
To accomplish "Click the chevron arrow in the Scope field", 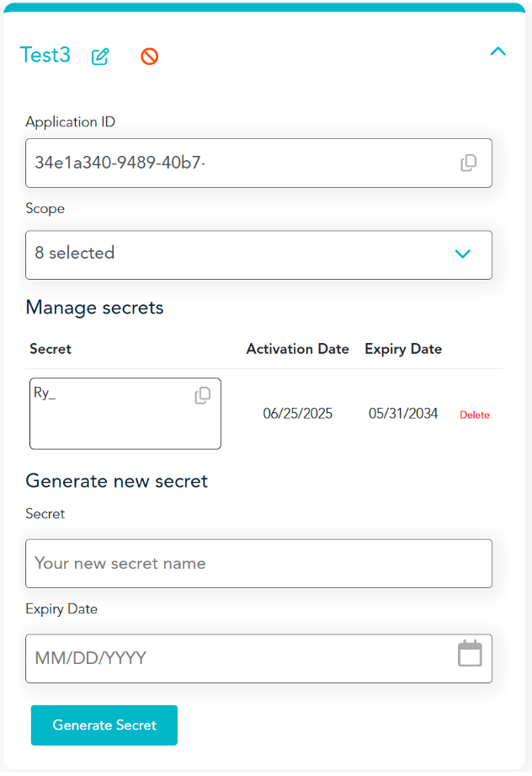I will 463,254.
